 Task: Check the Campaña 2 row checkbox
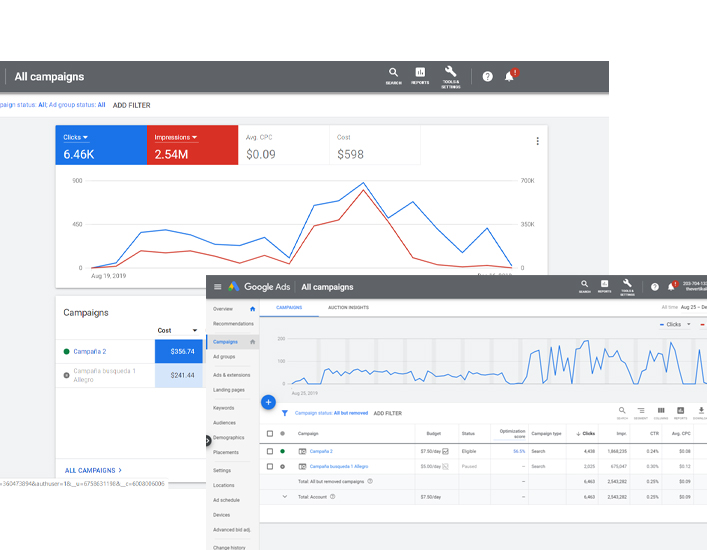270,451
